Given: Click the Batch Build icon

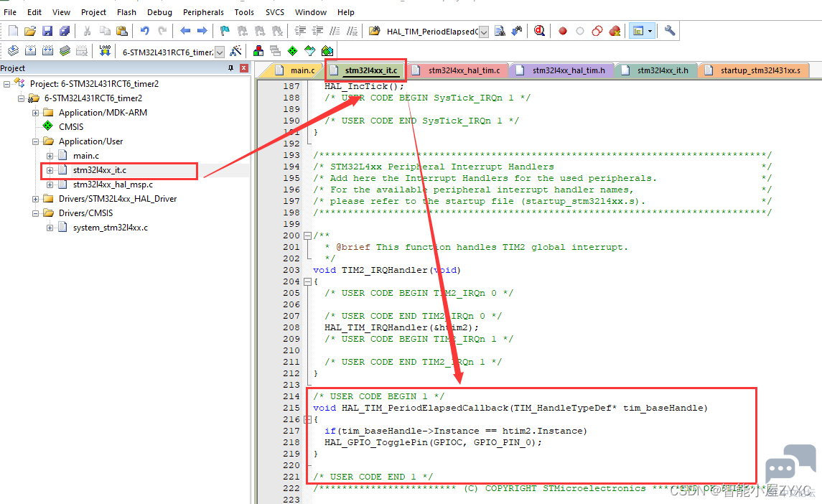Looking at the screenshot, I should click(65, 51).
